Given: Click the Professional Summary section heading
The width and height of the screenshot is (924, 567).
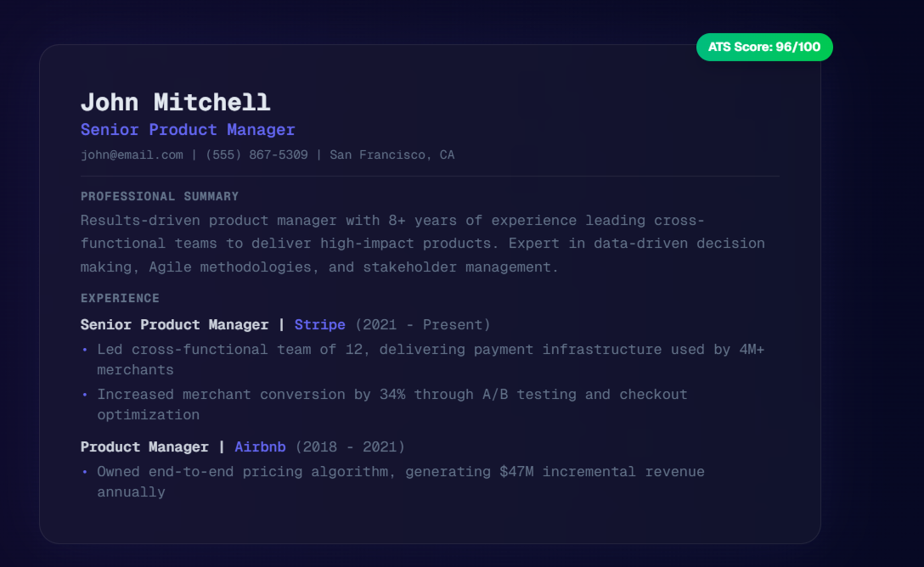Looking at the screenshot, I should pyautogui.click(x=160, y=196).
